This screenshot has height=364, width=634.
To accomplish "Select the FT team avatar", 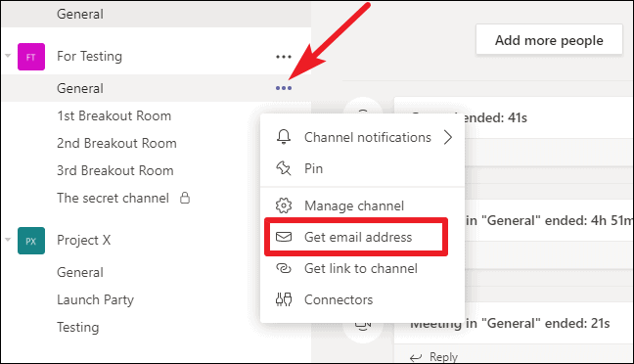I will tap(31, 57).
